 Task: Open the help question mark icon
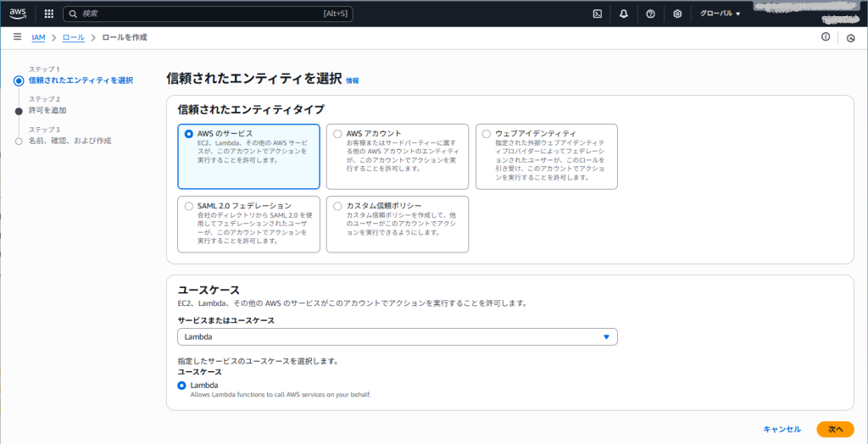click(650, 14)
